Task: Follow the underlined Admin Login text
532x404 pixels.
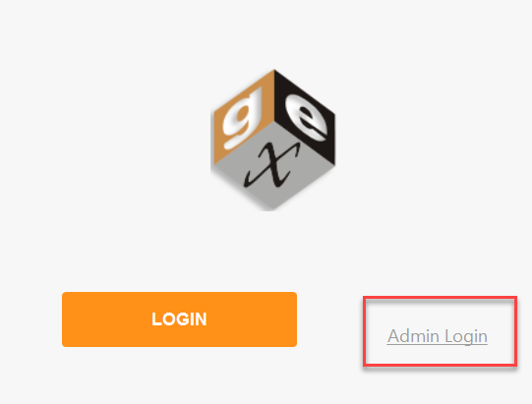Action: [x=437, y=336]
